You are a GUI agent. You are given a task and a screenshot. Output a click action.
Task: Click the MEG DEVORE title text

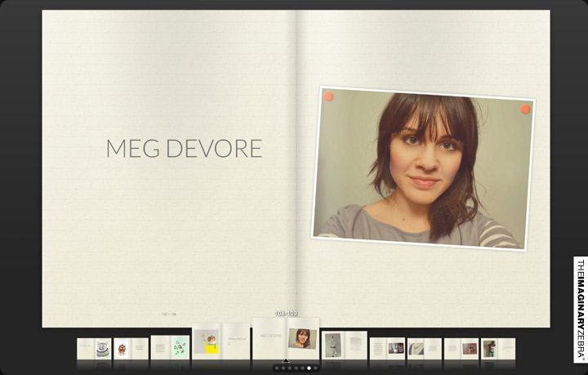pos(184,149)
